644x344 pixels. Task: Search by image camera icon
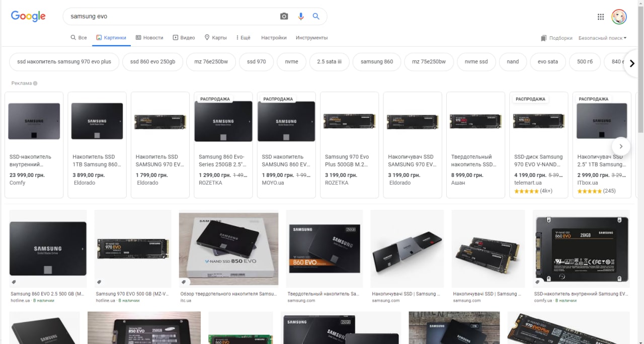click(284, 16)
